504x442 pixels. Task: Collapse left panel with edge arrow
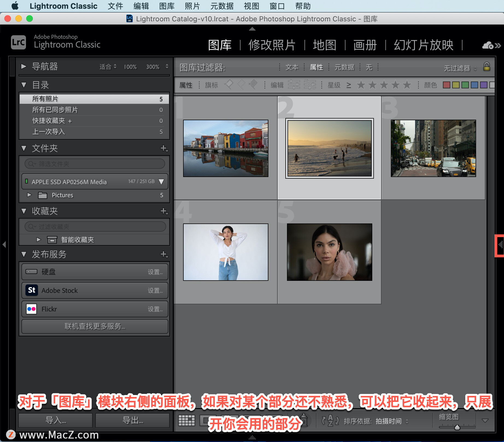[x=4, y=244]
